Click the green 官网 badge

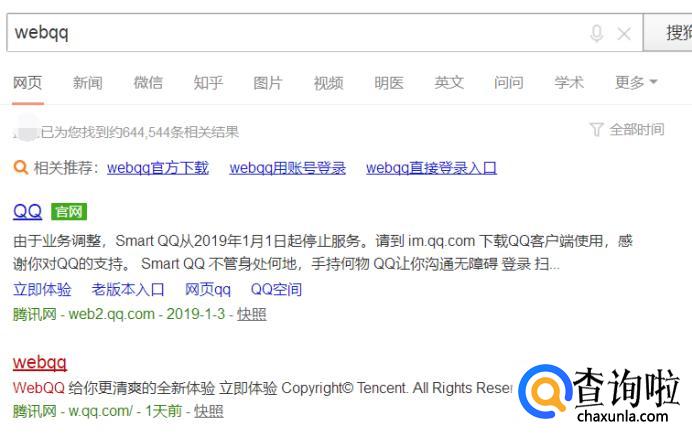[69, 211]
